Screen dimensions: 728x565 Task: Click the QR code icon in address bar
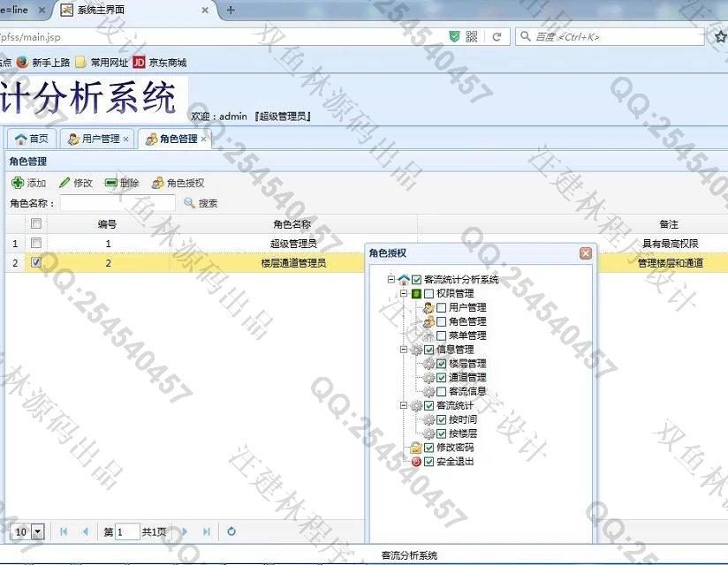[472, 36]
